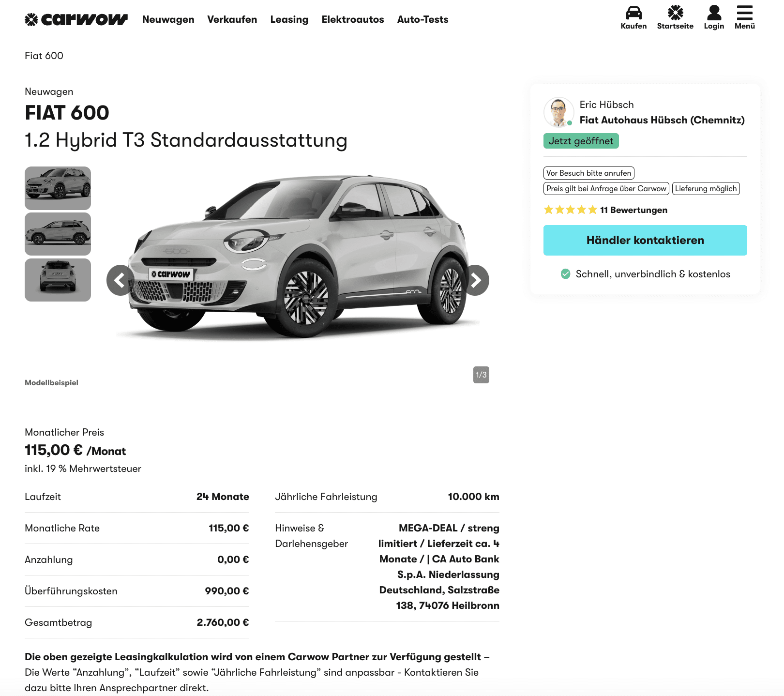The height and width of the screenshot is (696, 784).
Task: Go to Startseite icon
Action: tap(675, 13)
